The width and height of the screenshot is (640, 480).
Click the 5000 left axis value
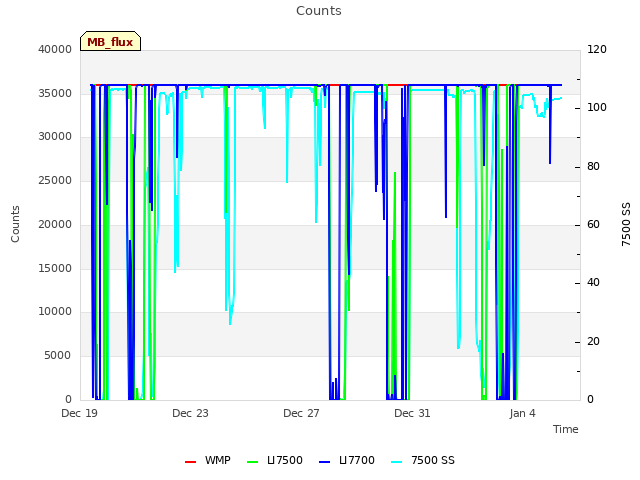58,355
